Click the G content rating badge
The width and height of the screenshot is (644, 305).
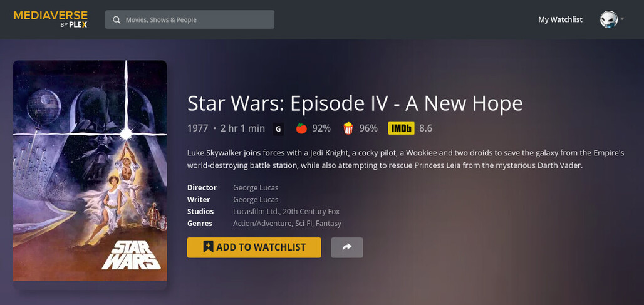tap(278, 129)
